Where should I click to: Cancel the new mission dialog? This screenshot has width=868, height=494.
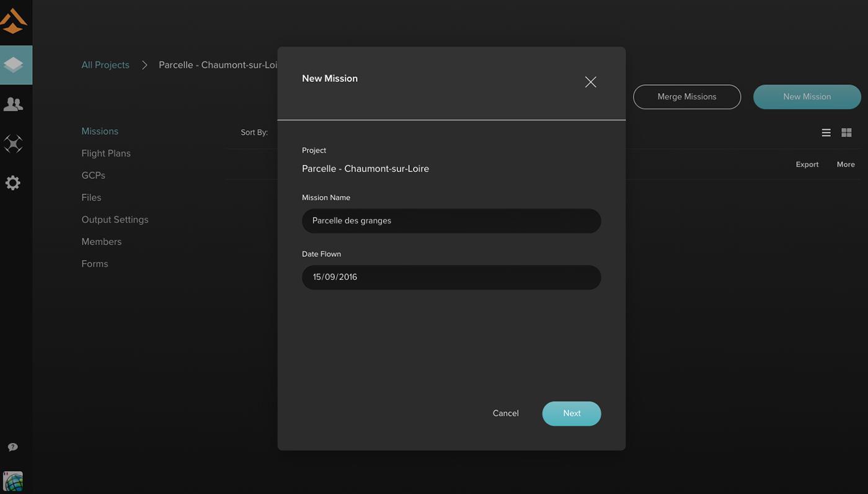505,413
